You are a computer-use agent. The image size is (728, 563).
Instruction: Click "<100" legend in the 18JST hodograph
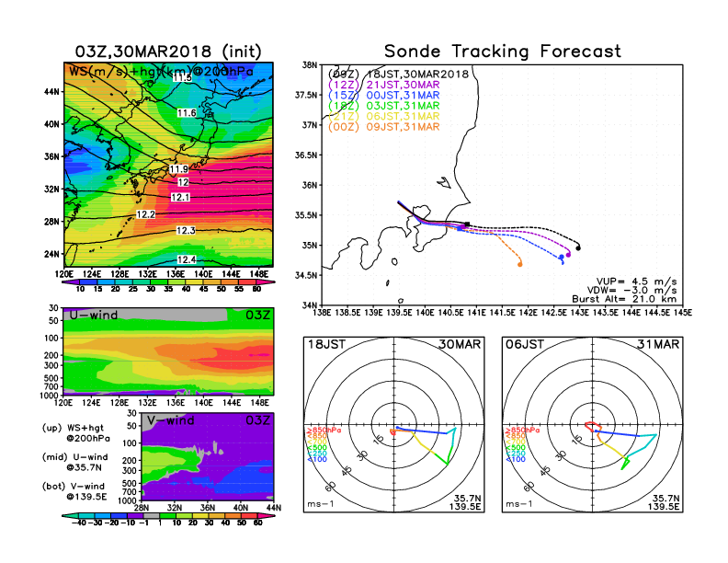(317, 459)
